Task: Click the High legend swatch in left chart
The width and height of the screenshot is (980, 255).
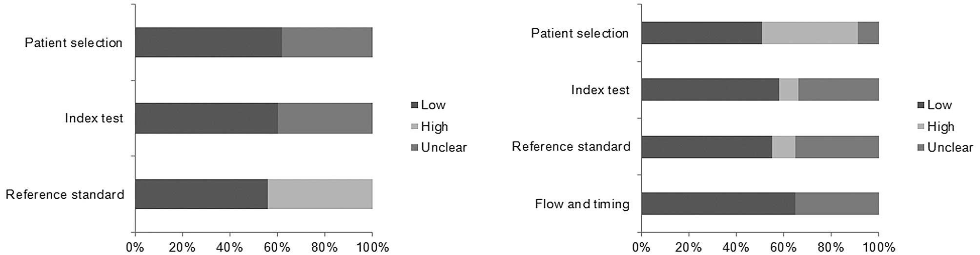Action: pos(415,127)
